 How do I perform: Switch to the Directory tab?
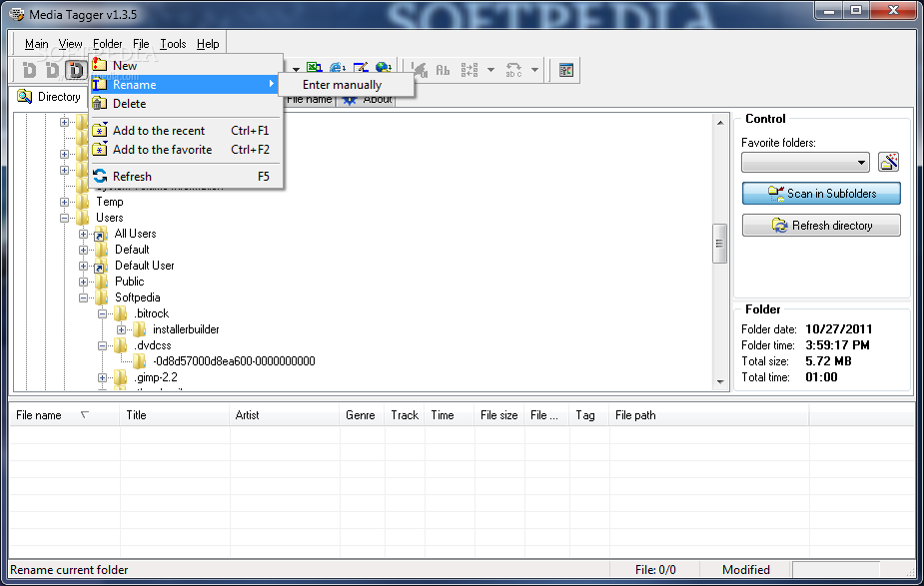(50, 97)
